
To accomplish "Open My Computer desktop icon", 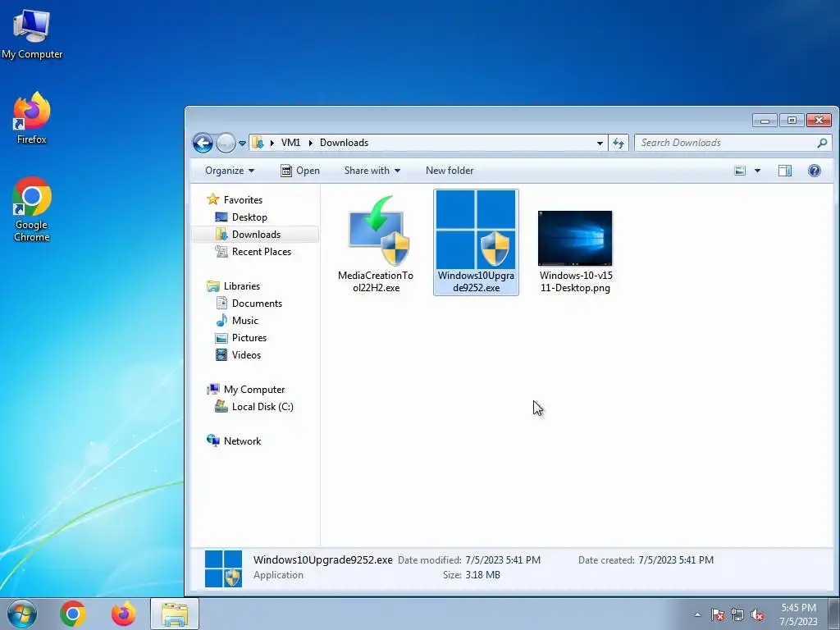I will [x=32, y=34].
